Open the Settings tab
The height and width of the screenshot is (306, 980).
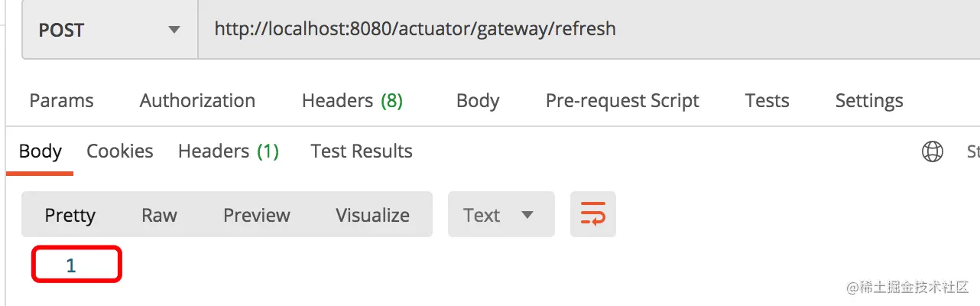(869, 101)
